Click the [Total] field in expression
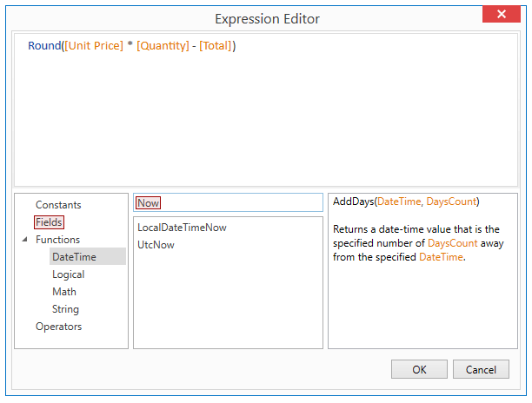The image size is (532, 403). (x=215, y=45)
